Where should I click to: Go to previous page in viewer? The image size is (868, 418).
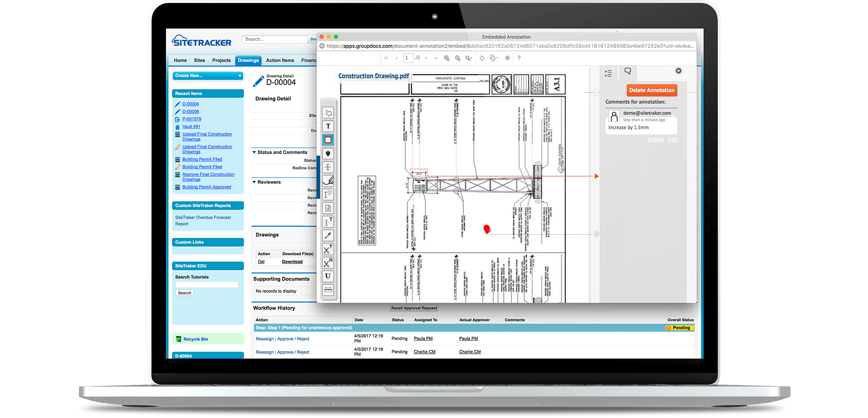[396, 58]
